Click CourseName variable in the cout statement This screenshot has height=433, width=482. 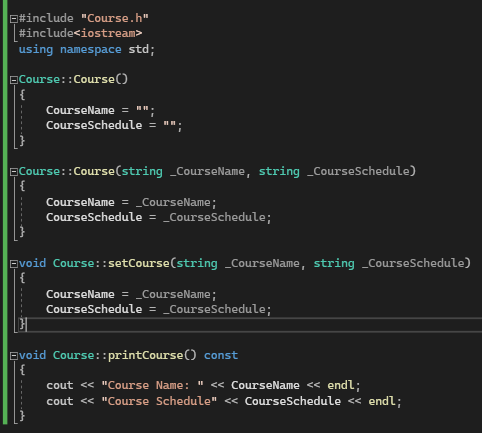tap(265, 385)
